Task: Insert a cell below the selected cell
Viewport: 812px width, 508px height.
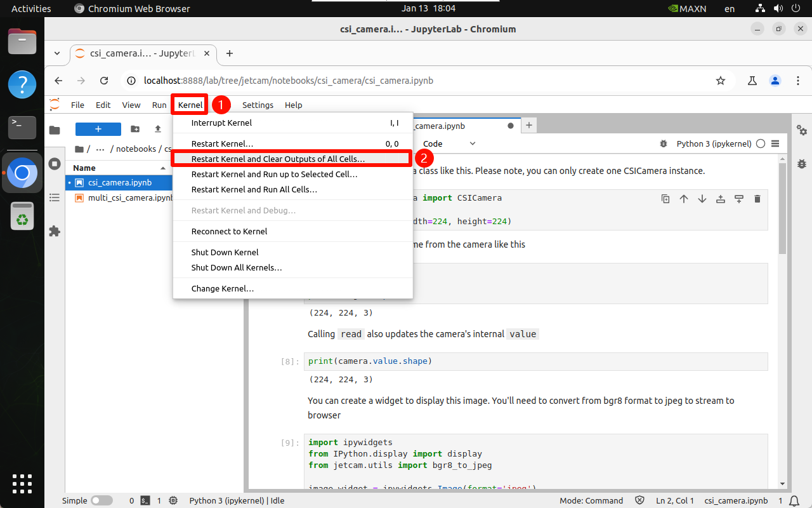Action: pyautogui.click(x=739, y=199)
